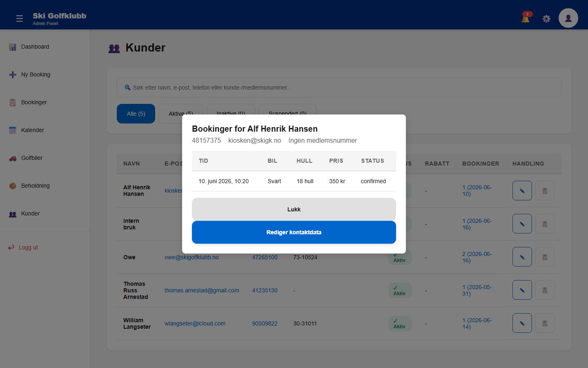The height and width of the screenshot is (368, 588).
Task: Open clipboard icon for Alf Henrik Hansen
Action: (x=545, y=191)
